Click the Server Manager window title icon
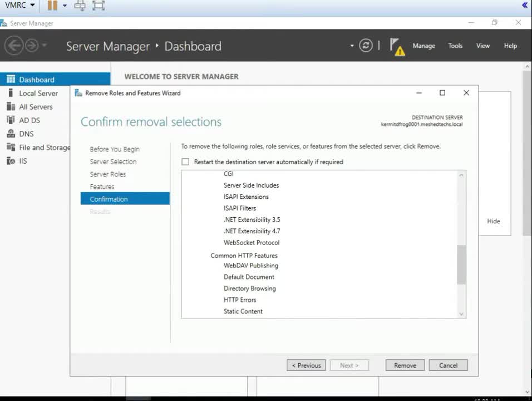Viewport: 532px width, 401px height. click(4, 23)
